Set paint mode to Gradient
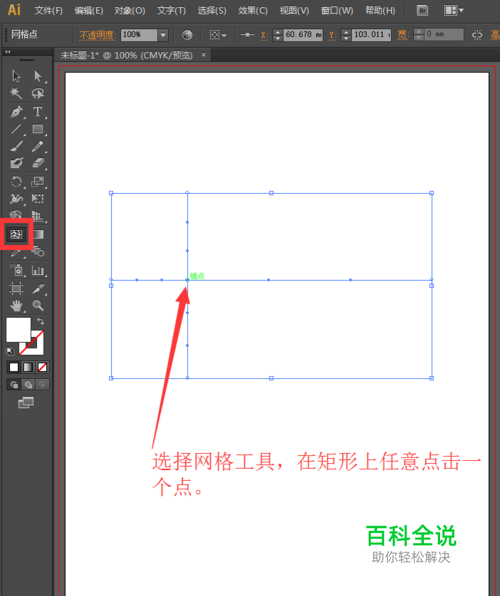 28,367
